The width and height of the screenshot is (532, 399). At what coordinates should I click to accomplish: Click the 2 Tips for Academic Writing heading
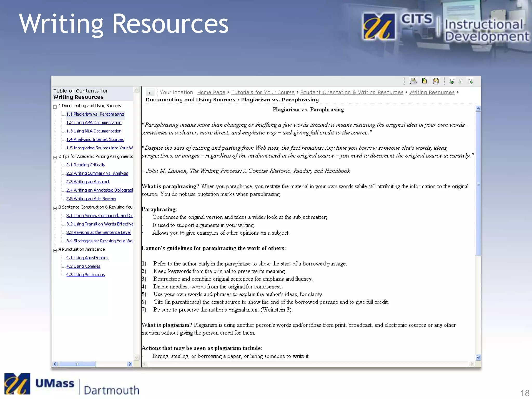click(96, 156)
